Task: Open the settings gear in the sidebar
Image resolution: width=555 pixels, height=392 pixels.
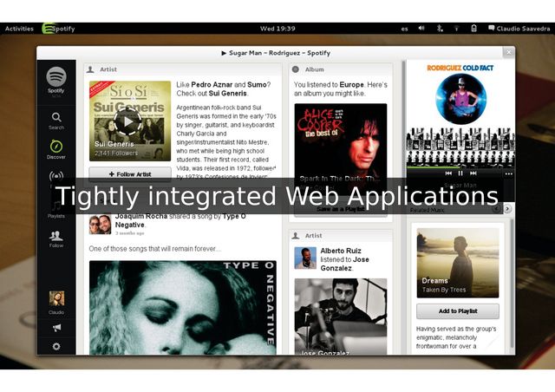Action: tap(56, 346)
